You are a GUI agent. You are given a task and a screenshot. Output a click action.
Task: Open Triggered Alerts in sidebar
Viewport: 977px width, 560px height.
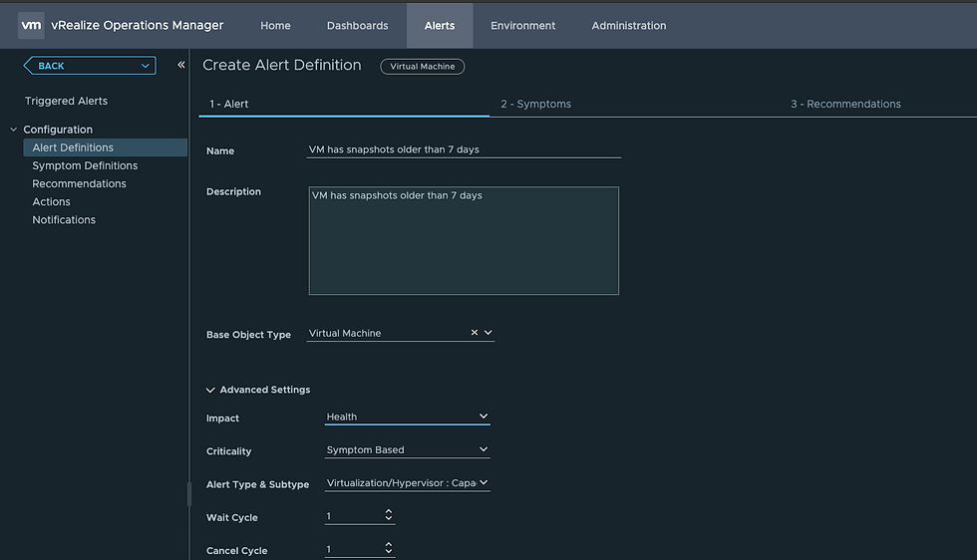click(66, 101)
